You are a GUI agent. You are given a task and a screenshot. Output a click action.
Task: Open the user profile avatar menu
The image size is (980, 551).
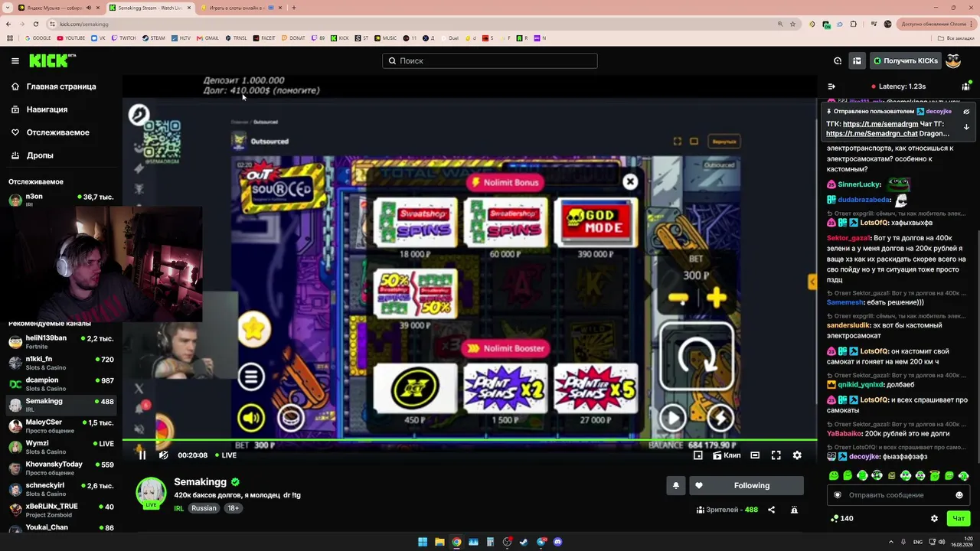[x=953, y=60]
